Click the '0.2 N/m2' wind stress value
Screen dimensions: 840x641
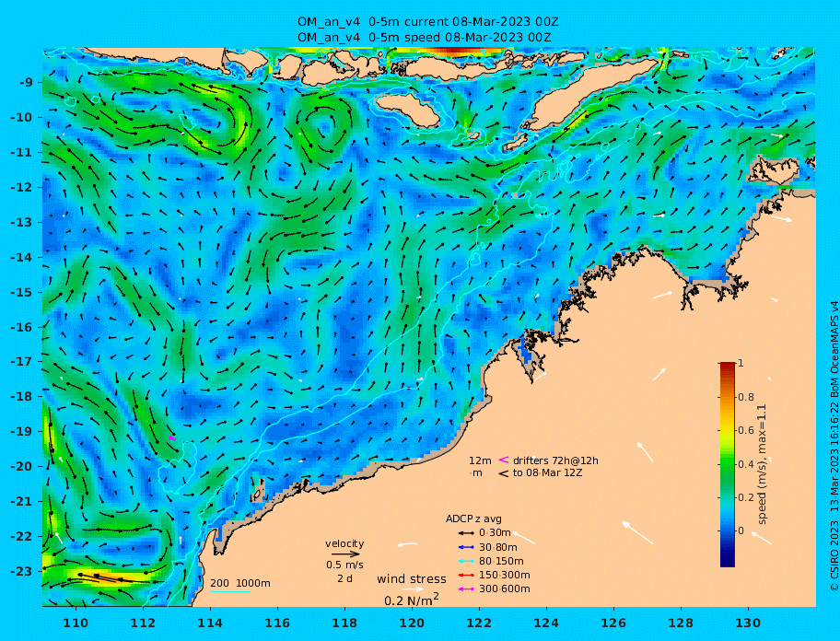click(x=412, y=600)
